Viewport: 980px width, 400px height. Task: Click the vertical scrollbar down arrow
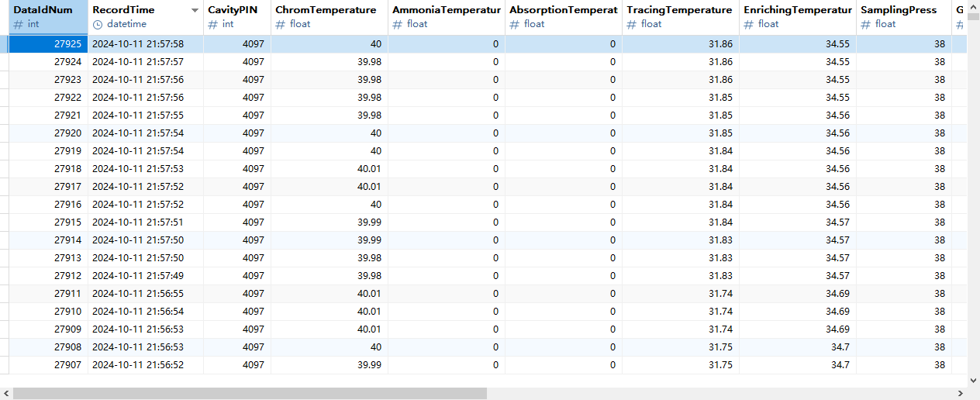974,380
